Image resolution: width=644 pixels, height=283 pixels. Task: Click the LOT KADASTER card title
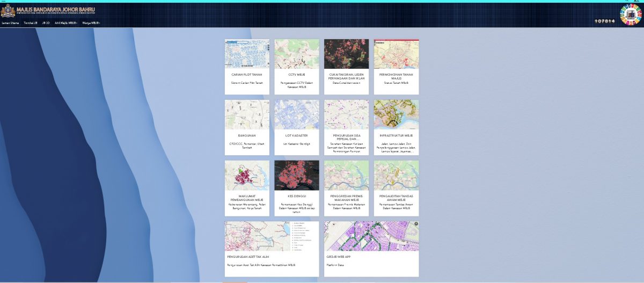(x=297, y=135)
